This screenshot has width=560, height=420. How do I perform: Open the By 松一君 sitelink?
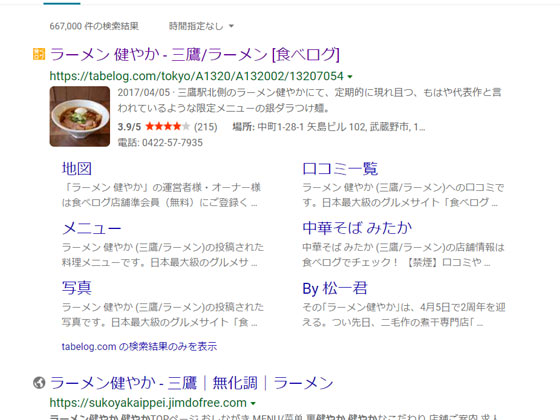(x=335, y=288)
